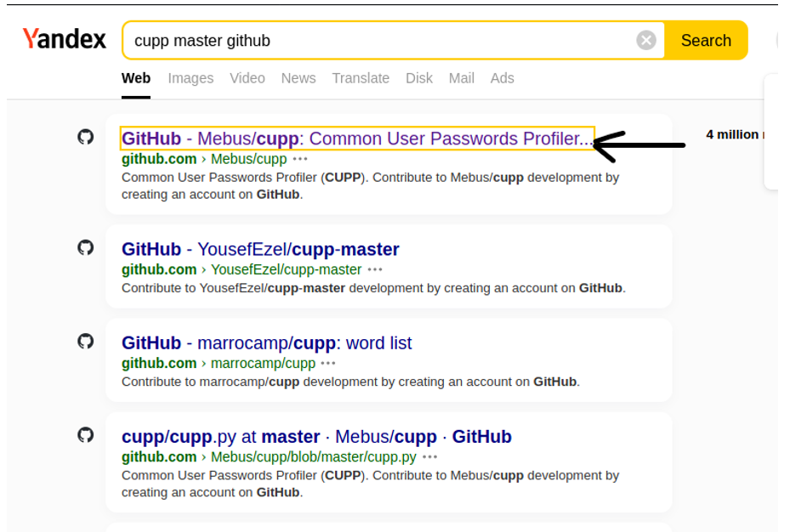Click the green marrocamp/cupp URL path
The image size is (790, 532).
point(263,364)
